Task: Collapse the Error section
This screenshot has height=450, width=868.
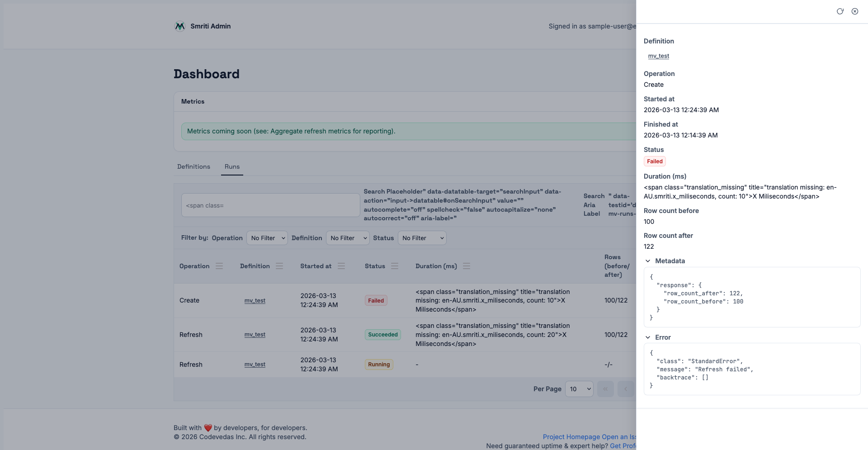Action: (648, 337)
